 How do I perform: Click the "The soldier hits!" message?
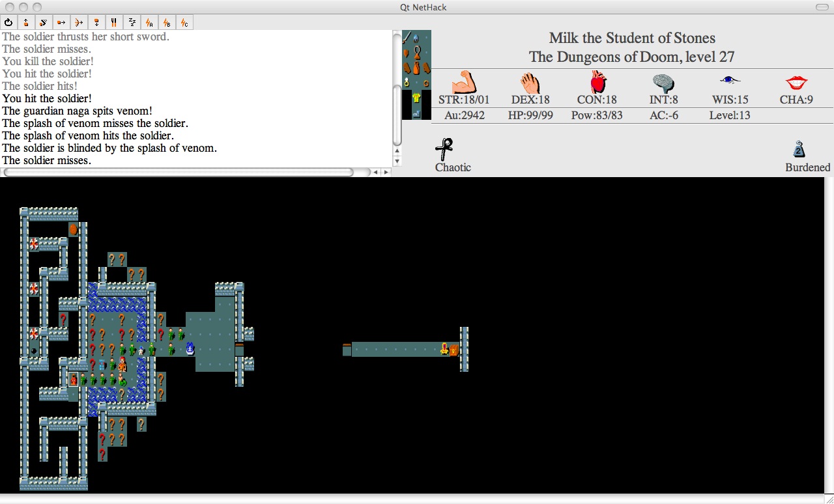[x=40, y=86]
